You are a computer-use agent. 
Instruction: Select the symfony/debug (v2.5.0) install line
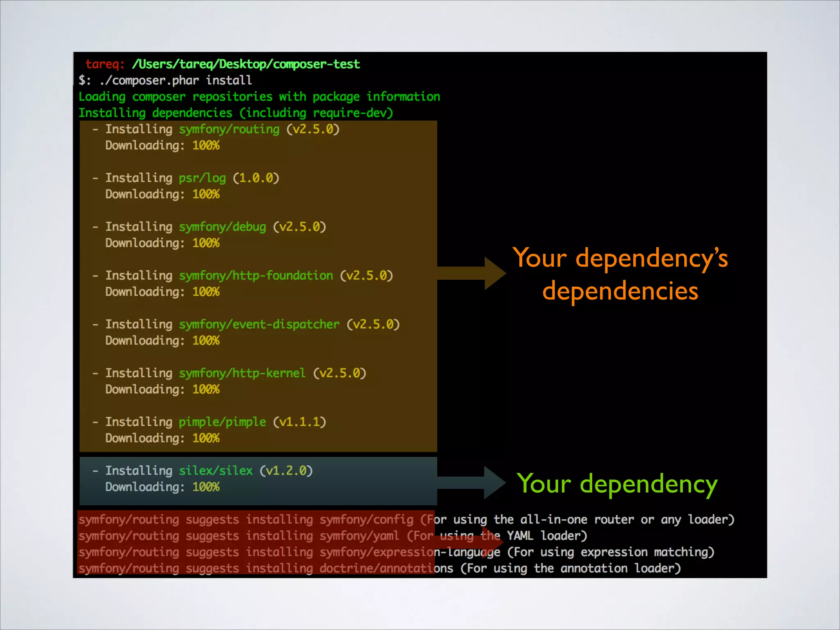209,227
